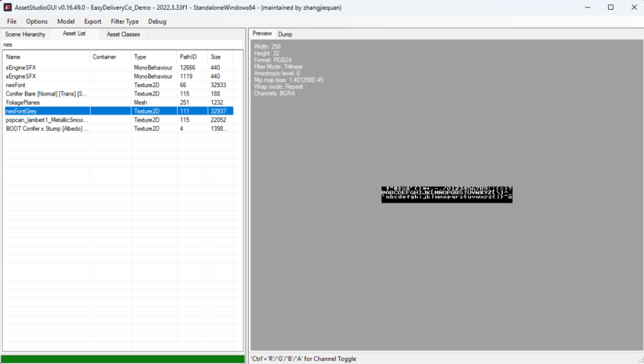Switch to the Asset Classes tab

[123, 34]
